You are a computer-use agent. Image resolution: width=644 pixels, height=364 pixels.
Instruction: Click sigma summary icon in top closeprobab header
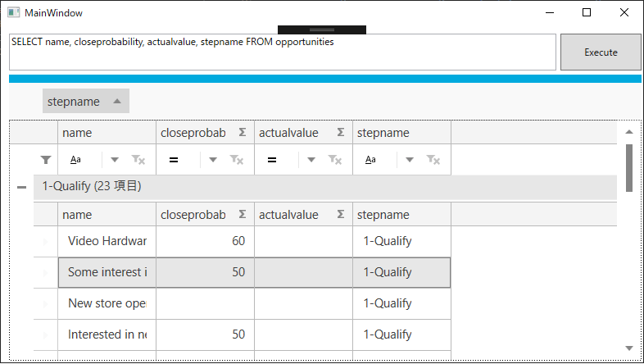coord(243,132)
